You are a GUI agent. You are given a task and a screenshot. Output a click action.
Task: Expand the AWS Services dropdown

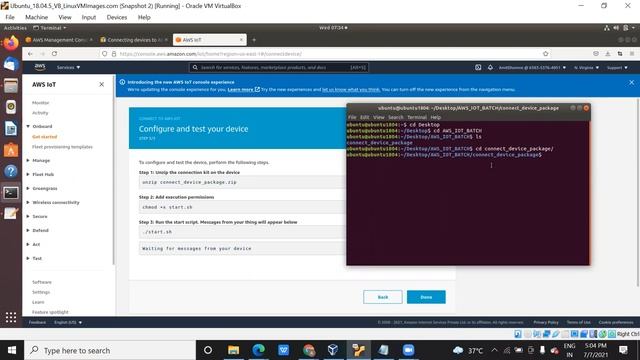pyautogui.click(x=69, y=67)
